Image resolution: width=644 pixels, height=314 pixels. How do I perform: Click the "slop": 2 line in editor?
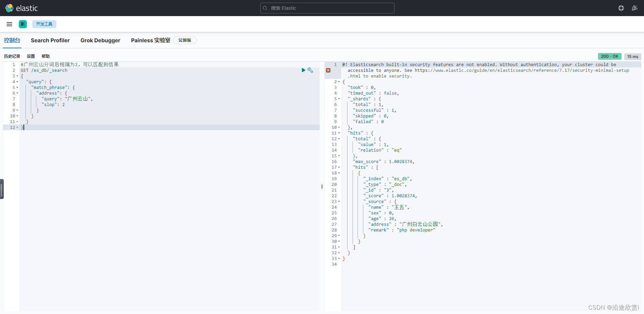click(53, 105)
